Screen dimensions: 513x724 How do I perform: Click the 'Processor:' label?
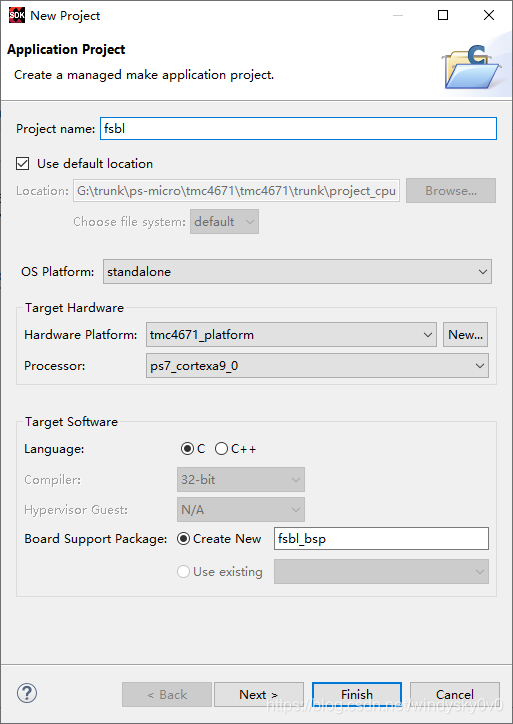click(x=54, y=366)
